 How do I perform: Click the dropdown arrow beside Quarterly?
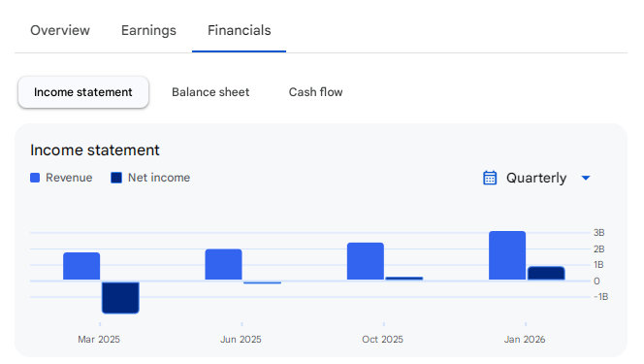tap(586, 178)
